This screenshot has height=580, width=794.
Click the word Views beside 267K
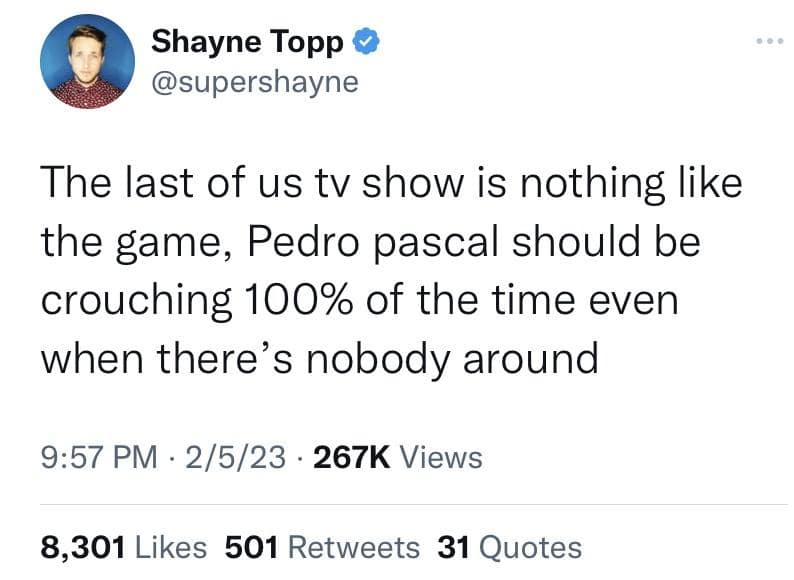click(441, 458)
